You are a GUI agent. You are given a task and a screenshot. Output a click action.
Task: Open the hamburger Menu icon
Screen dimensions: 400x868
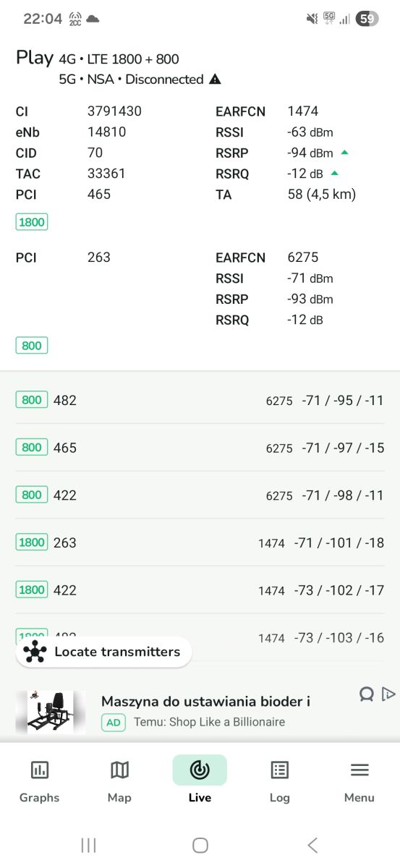click(359, 770)
